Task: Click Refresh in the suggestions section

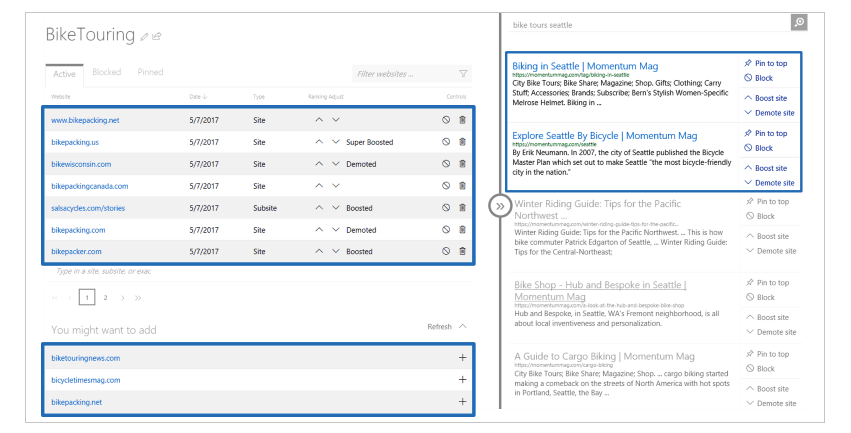Action: pyautogui.click(x=439, y=327)
